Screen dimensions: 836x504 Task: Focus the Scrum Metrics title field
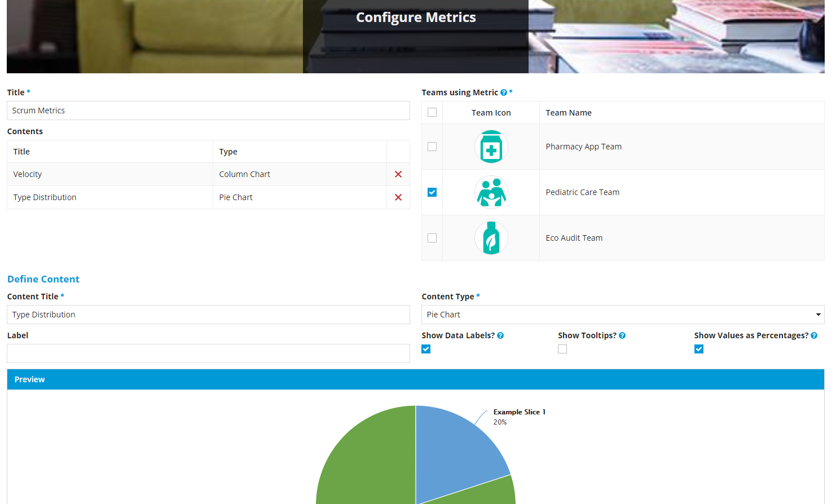pyautogui.click(x=208, y=110)
